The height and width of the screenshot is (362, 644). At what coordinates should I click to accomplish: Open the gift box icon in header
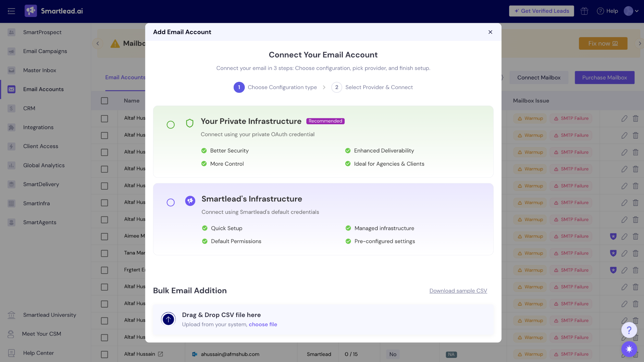[x=584, y=11]
